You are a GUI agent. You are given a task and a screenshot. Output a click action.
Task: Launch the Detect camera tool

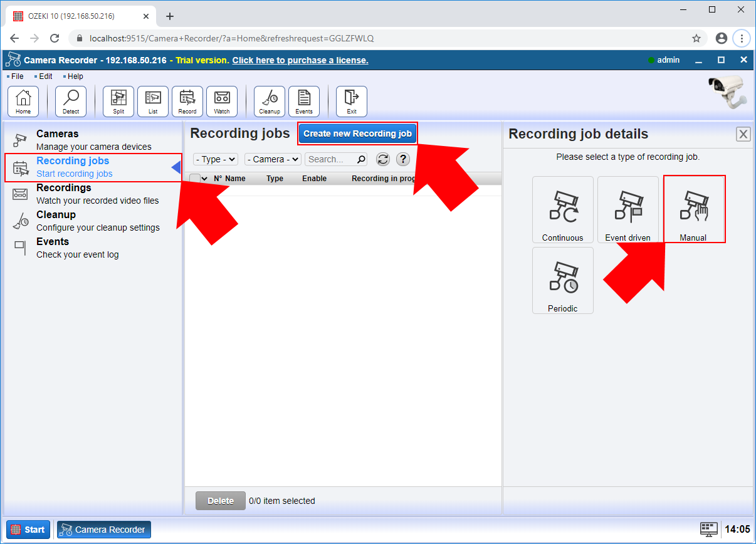tap(71, 102)
